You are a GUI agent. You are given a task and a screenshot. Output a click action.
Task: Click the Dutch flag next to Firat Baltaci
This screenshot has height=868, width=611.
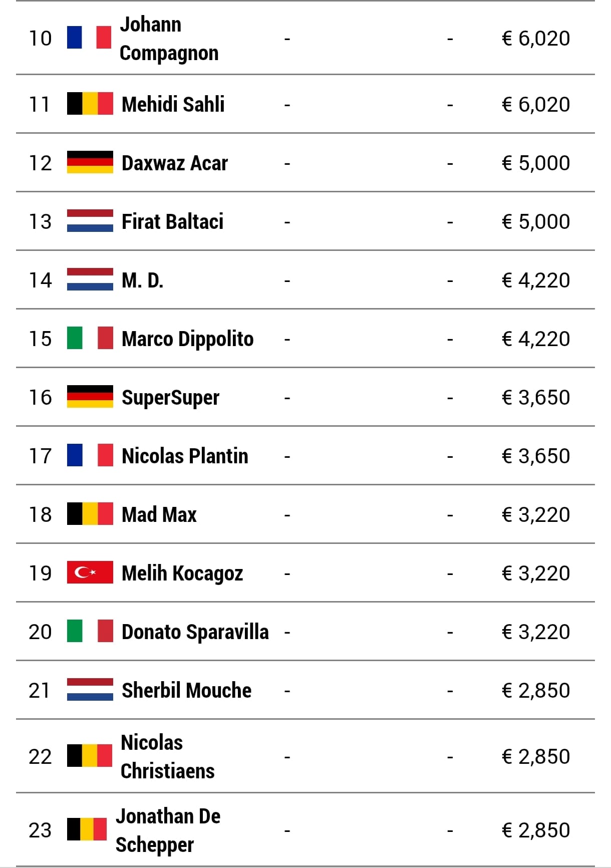pyautogui.click(x=90, y=221)
